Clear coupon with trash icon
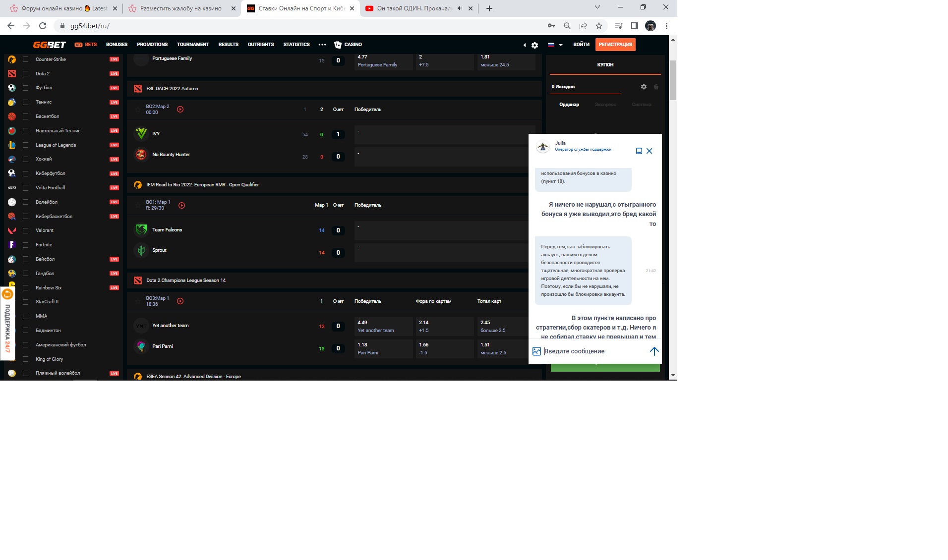948x560 pixels. tap(656, 87)
